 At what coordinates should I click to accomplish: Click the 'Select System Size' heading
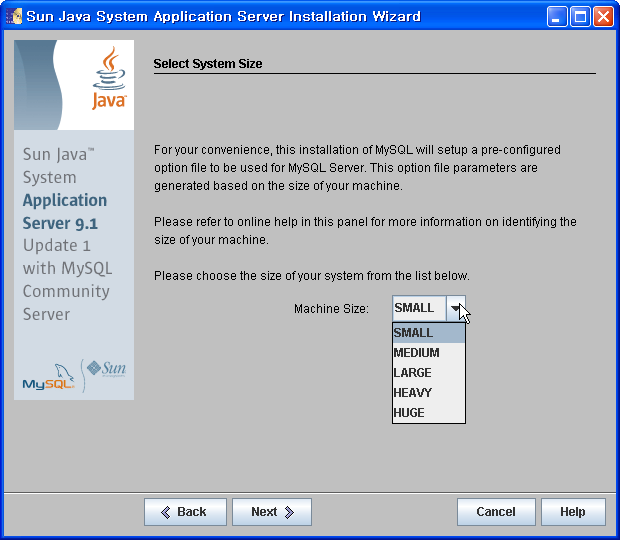[208, 64]
